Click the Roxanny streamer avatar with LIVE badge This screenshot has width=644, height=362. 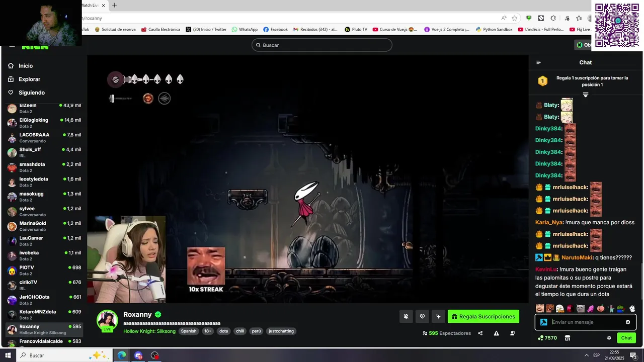click(107, 321)
